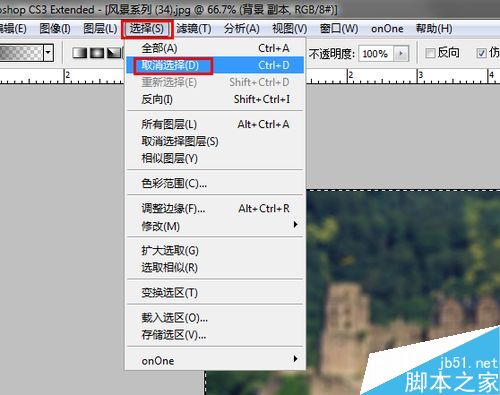Click the opacity 100% input field

(376, 53)
